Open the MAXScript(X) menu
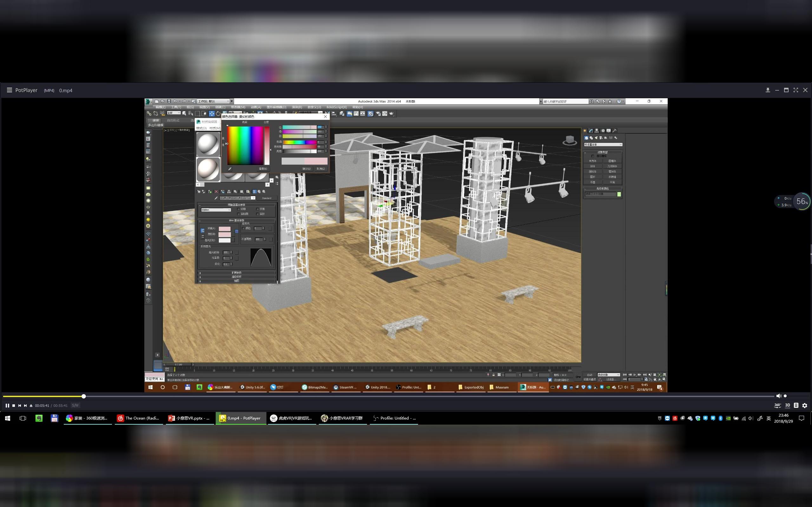 click(x=336, y=107)
